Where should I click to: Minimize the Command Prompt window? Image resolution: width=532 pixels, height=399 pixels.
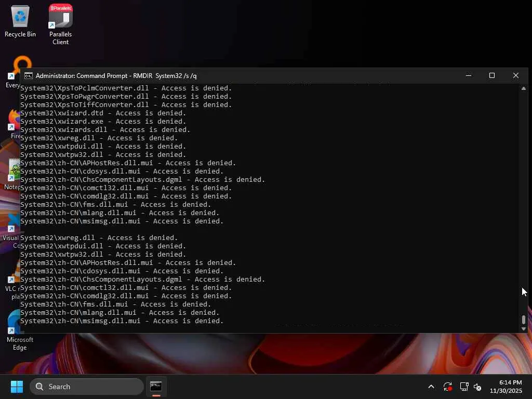click(469, 75)
